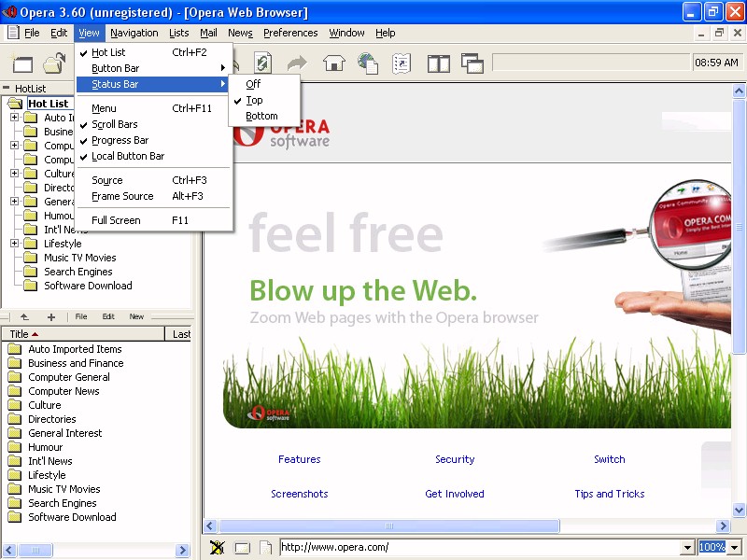This screenshot has height=560, width=747.
Task: Click the hotlist New button
Action: (136, 316)
